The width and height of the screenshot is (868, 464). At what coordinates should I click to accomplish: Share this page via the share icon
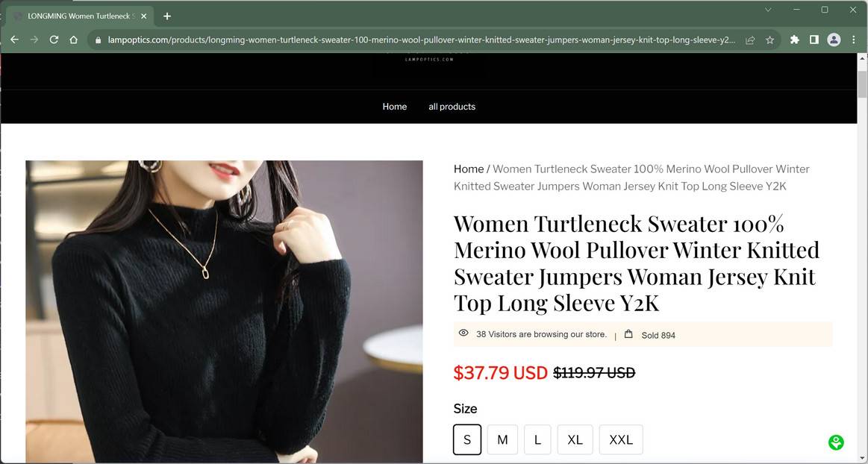(750, 40)
